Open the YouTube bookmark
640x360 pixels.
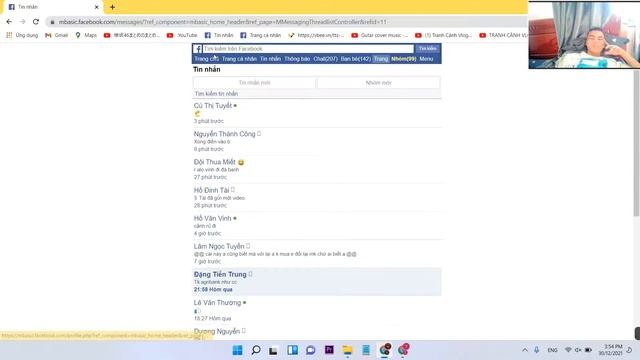click(182, 36)
